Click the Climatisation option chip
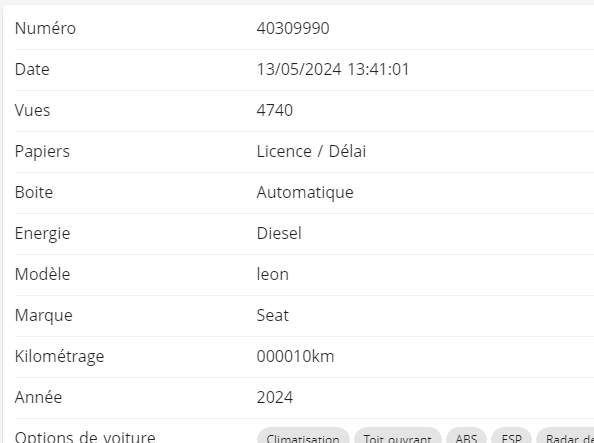Image resolution: width=594 pixels, height=443 pixels. [303, 438]
